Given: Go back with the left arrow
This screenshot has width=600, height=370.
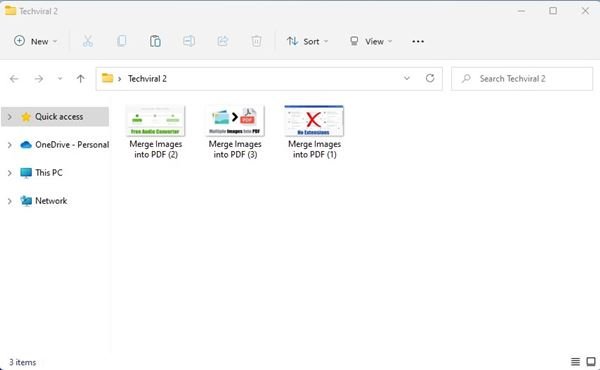Looking at the screenshot, I should coord(14,79).
